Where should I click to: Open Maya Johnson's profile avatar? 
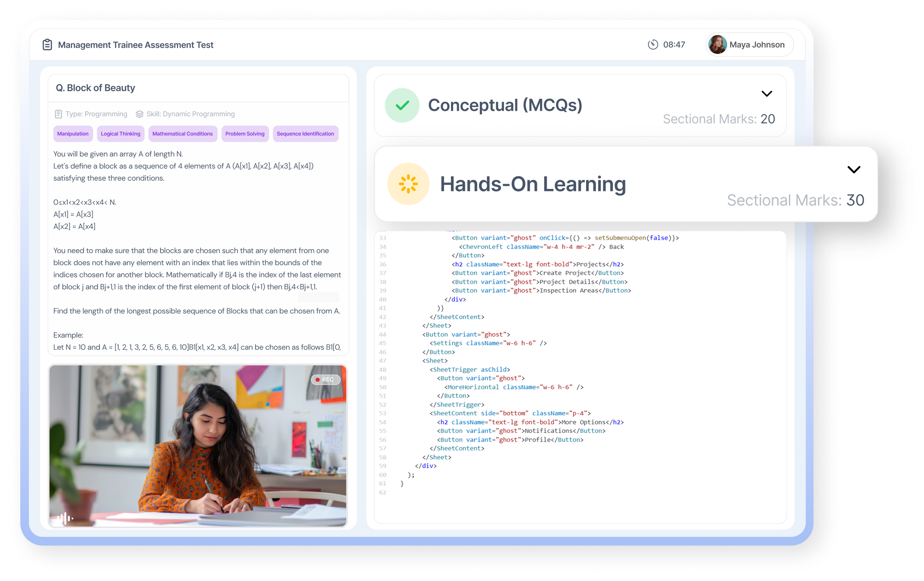717,44
